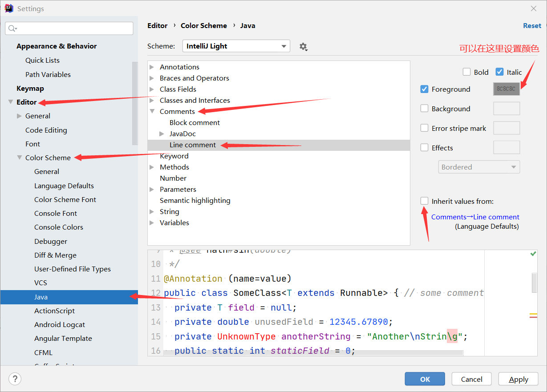Open the help question mark
Screen dimensions: 547x392
[x=15, y=379]
